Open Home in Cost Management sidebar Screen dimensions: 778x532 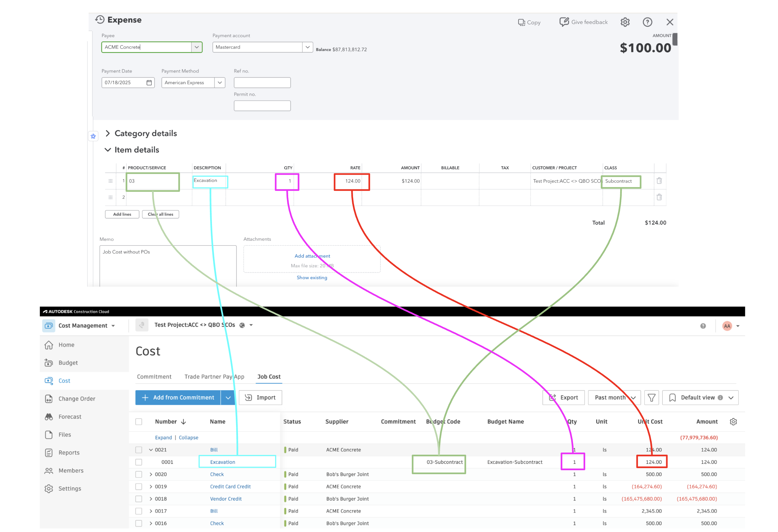[x=66, y=345]
